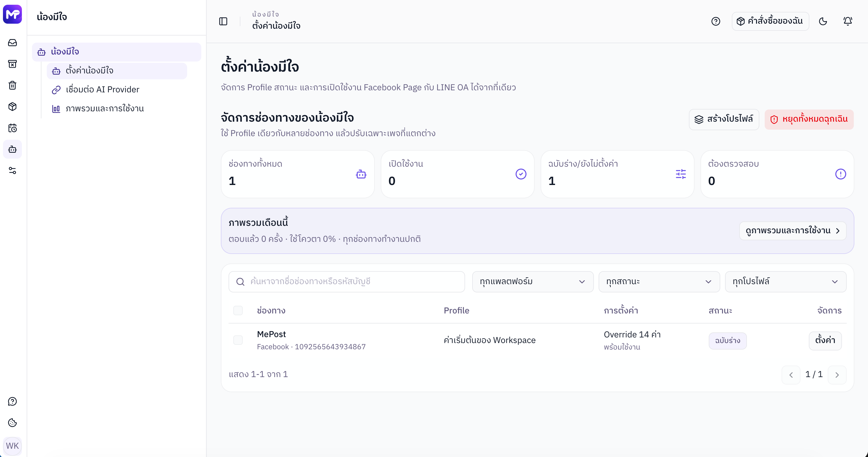Switch to dark mode moon icon
868x457 pixels.
tap(823, 21)
